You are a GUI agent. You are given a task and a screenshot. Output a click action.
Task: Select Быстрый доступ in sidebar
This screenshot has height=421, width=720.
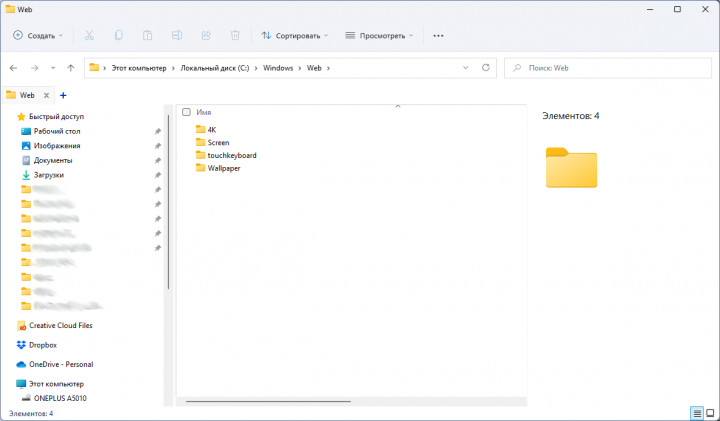pyautogui.click(x=51, y=117)
